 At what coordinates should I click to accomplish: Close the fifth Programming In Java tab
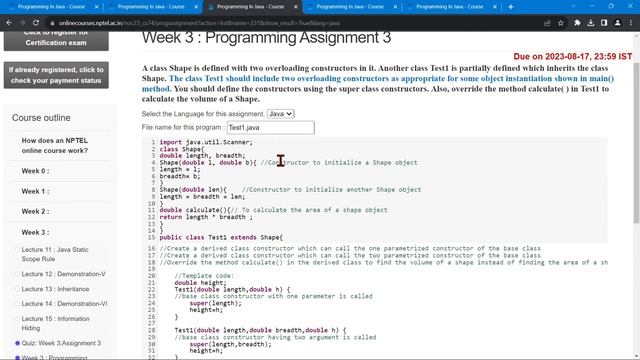point(495,7)
